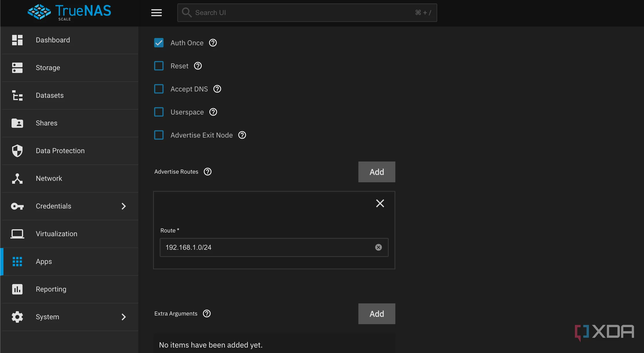The width and height of the screenshot is (644, 353).
Task: Show help tooltip for Accept DNS
Action: (217, 89)
